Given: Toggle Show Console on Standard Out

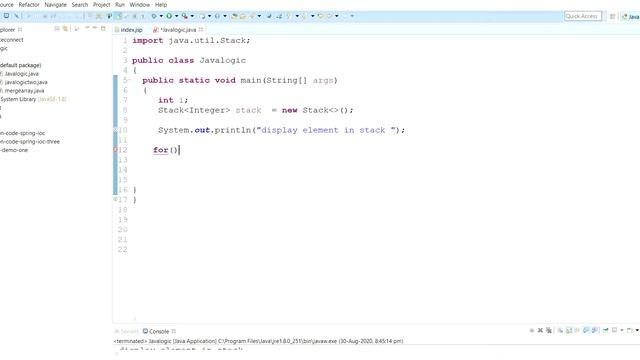Looking at the screenshot, I should (586, 330).
